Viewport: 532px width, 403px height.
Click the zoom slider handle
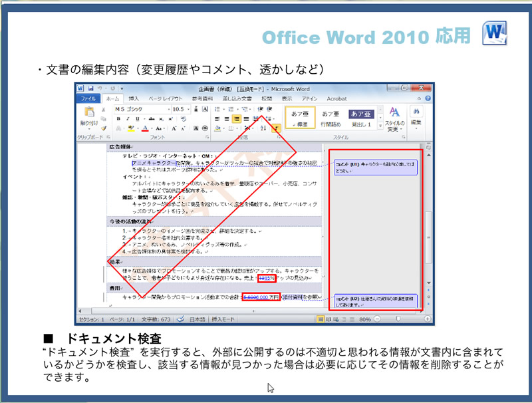coord(398,319)
